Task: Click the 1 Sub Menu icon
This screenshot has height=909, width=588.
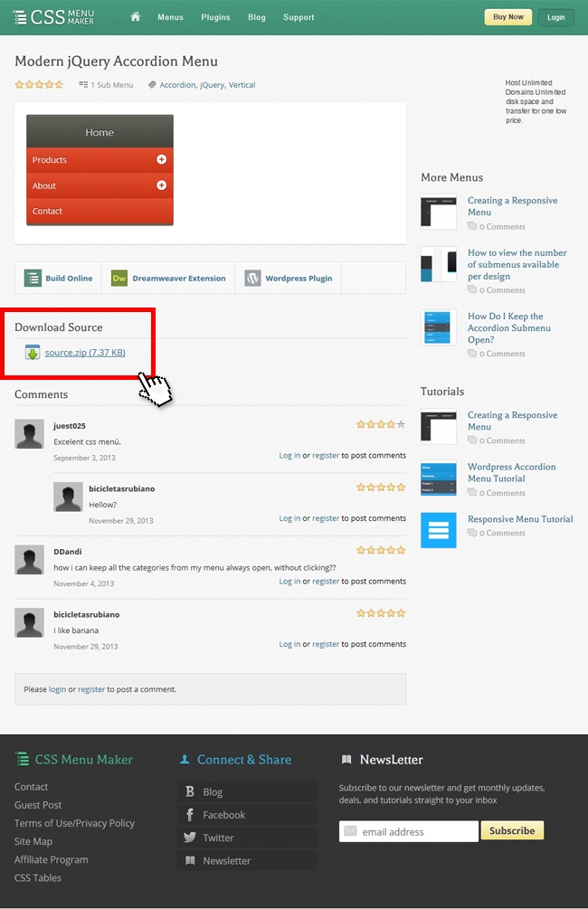Action: coord(83,85)
